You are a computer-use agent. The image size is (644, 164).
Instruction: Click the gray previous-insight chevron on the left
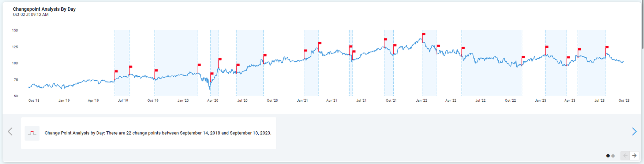coord(10,132)
